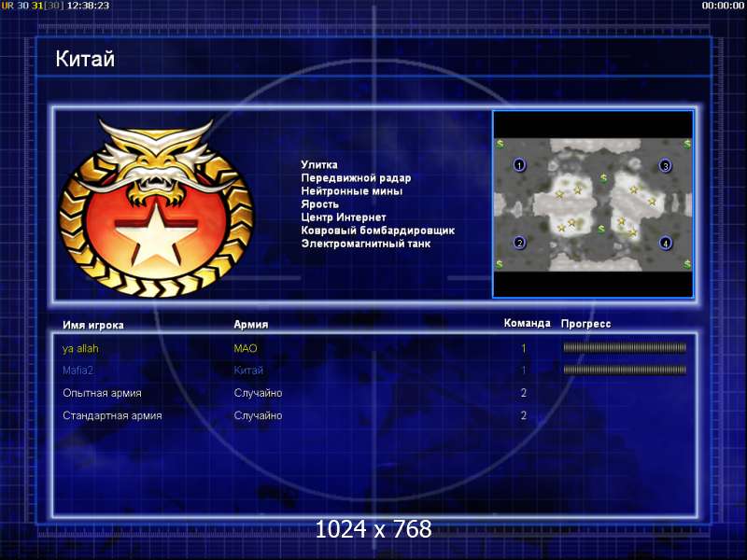This screenshot has width=747, height=560.
Task: Select player name ya allah
Action: (80, 348)
